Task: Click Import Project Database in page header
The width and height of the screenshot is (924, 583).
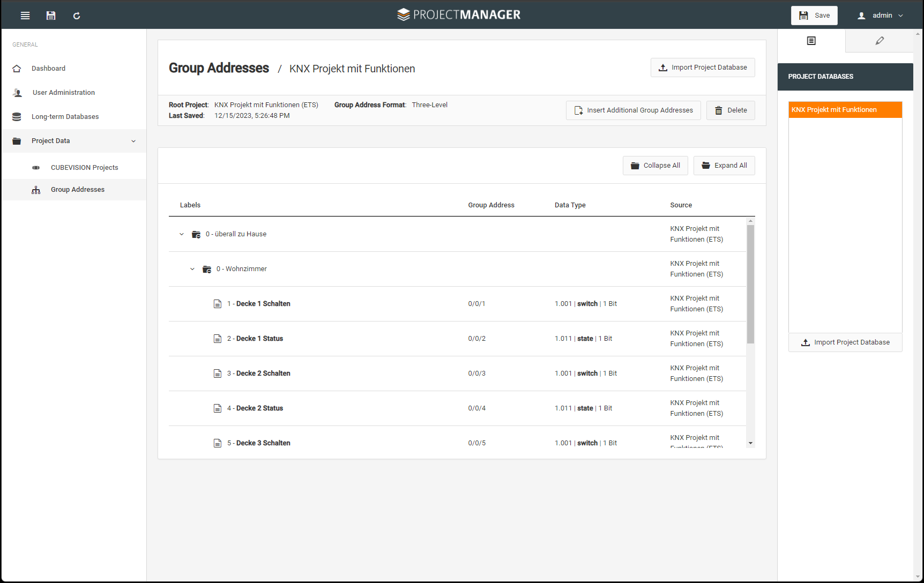Action: click(703, 68)
